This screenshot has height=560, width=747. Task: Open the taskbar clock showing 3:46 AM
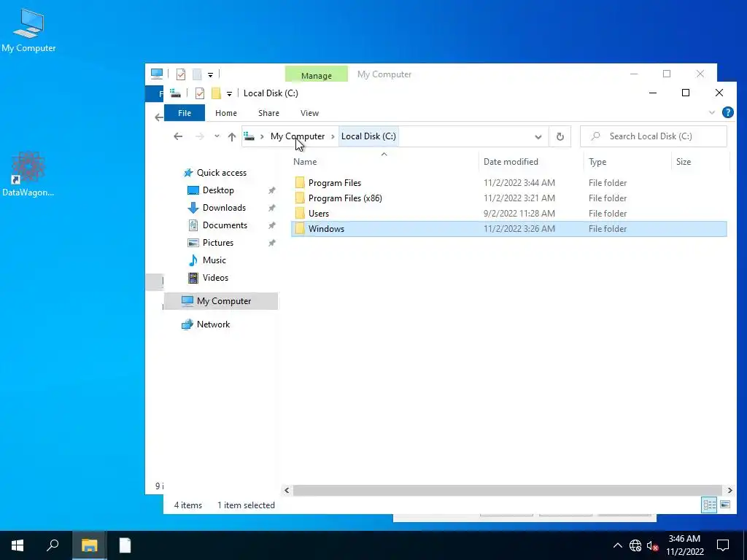pyautogui.click(x=684, y=545)
